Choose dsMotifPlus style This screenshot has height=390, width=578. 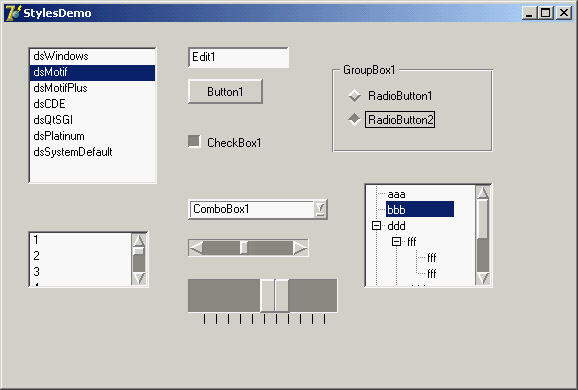tap(92, 88)
